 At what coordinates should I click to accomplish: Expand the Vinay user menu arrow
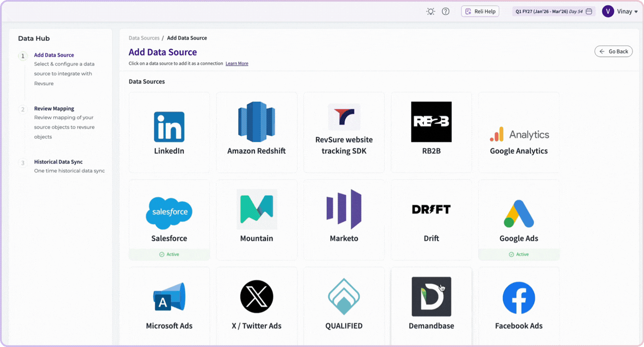pos(636,12)
